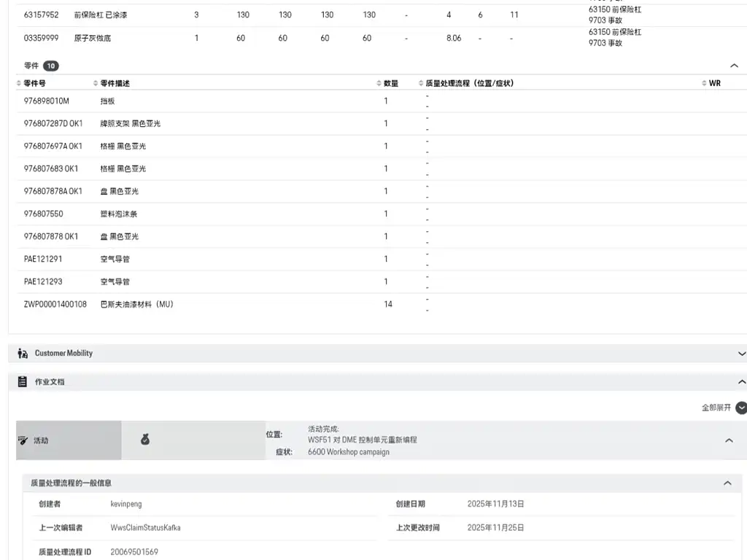Click 前保险杠 已涂漆 description
This screenshot has height=560, width=747.
101,15
